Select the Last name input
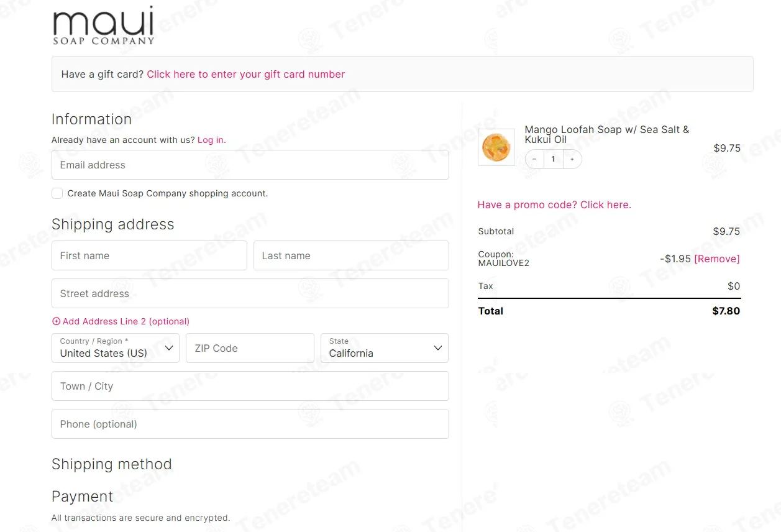Image resolution: width=781 pixels, height=532 pixels. (x=351, y=255)
